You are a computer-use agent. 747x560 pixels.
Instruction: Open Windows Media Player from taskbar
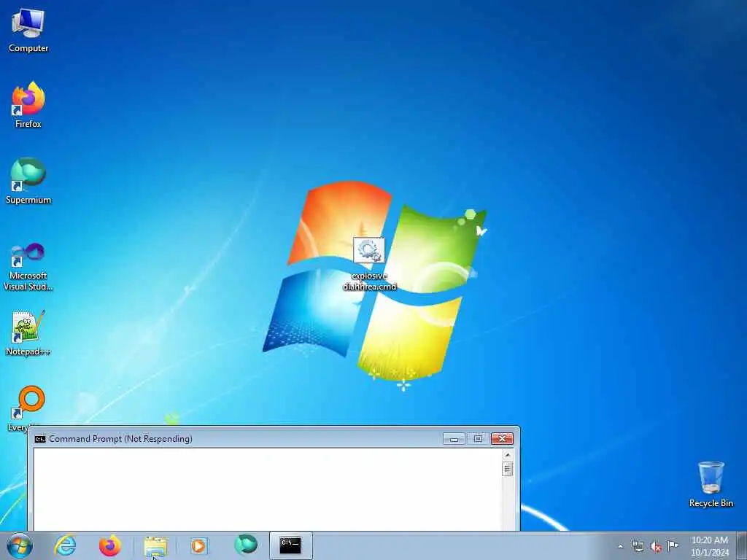[x=198, y=545]
